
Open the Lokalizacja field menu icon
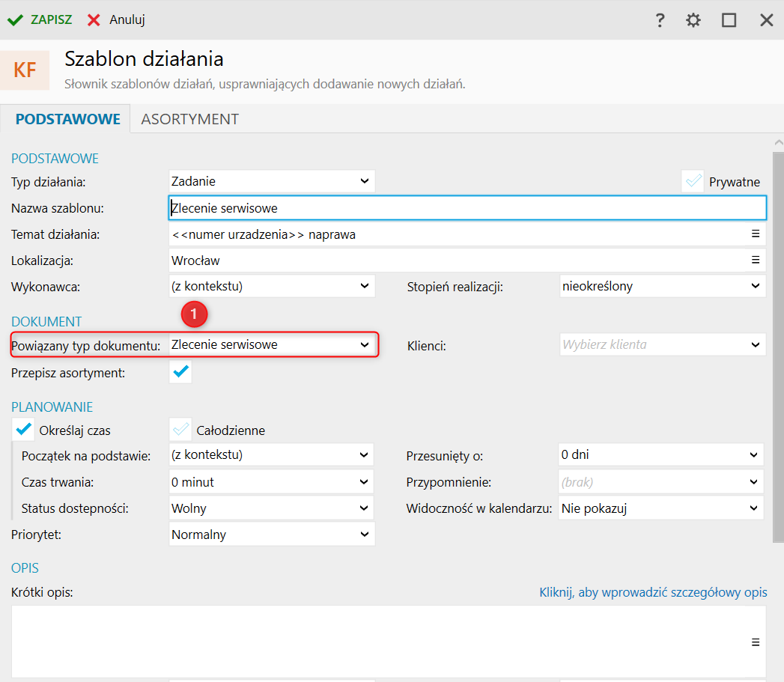756,261
